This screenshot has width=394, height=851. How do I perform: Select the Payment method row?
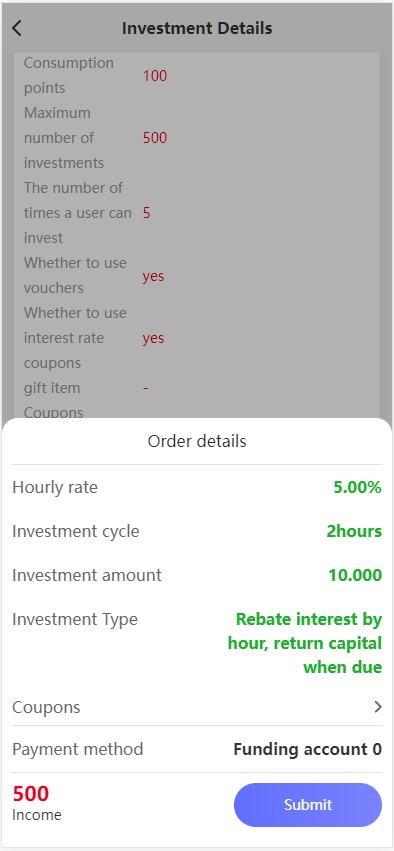point(197,750)
